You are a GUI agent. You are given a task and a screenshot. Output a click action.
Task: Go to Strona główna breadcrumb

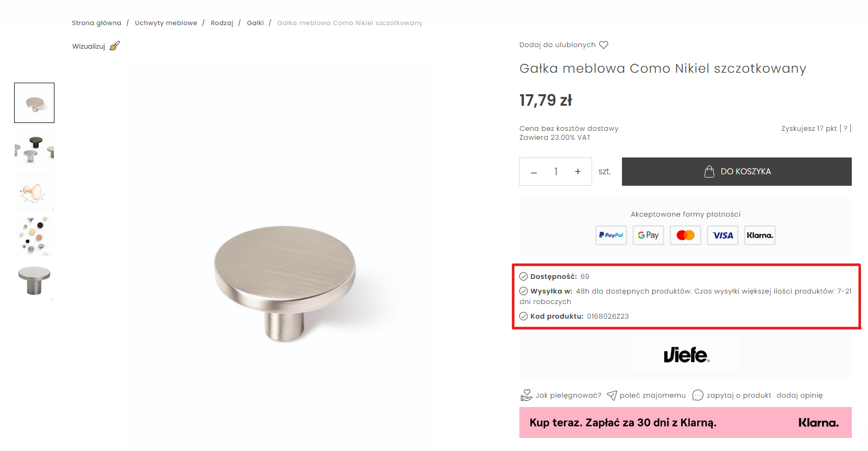(96, 23)
